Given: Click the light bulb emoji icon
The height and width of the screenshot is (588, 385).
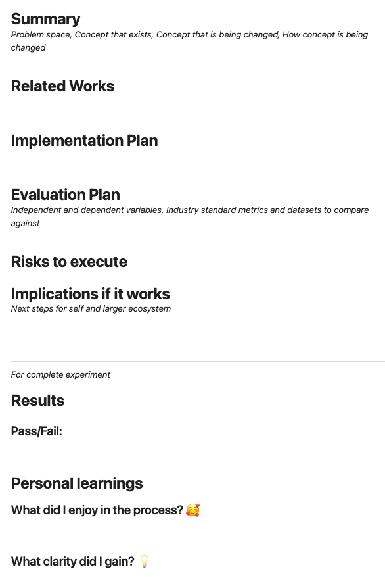Looking at the screenshot, I should 144,562.
